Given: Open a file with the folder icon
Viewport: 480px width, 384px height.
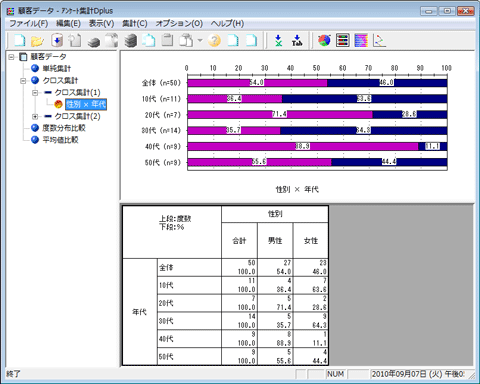Looking at the screenshot, I should pos(38,41).
